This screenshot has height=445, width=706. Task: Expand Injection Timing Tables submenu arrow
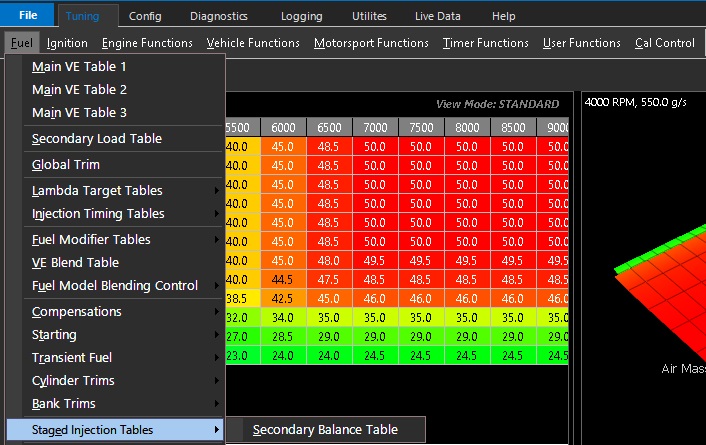point(217,214)
